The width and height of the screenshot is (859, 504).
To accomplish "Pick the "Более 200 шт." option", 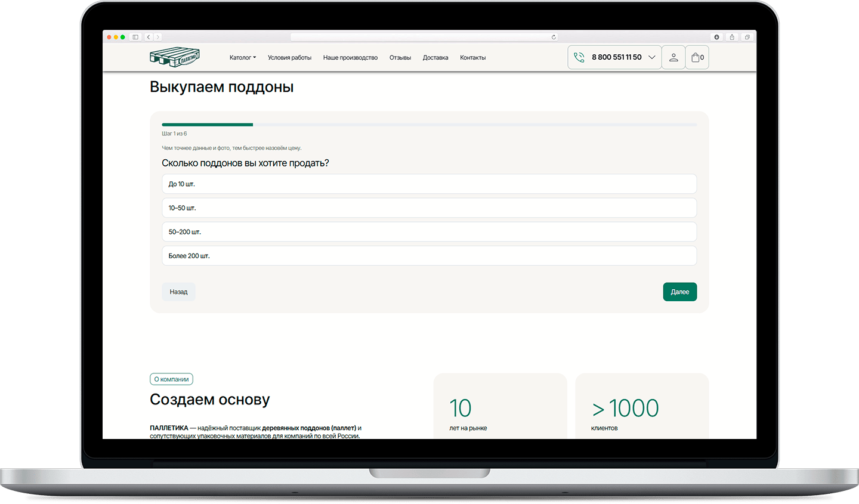I will point(429,255).
